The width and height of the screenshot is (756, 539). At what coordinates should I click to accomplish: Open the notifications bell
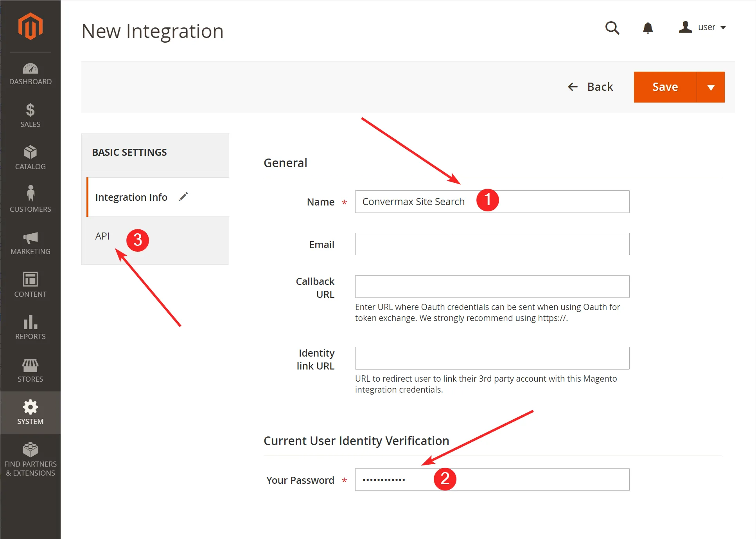(648, 28)
